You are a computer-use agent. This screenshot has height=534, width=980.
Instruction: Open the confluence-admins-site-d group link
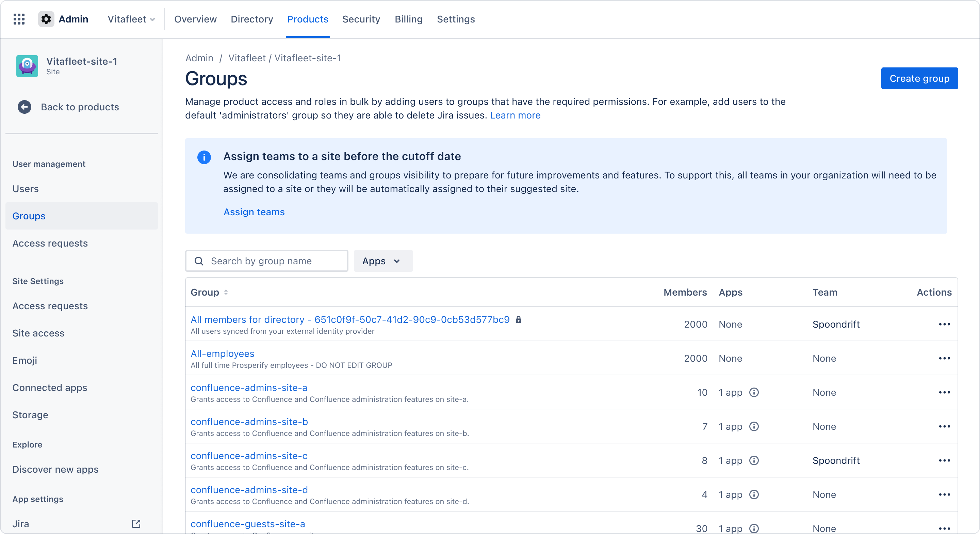249,490
